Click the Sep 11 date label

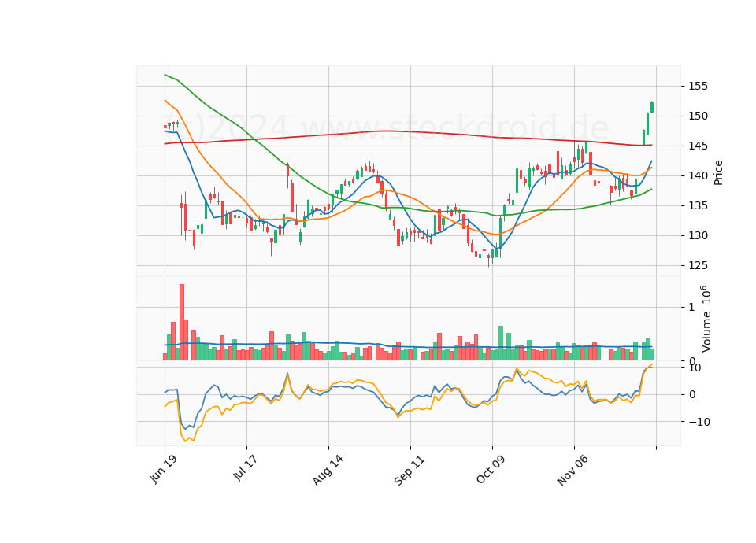tap(409, 470)
